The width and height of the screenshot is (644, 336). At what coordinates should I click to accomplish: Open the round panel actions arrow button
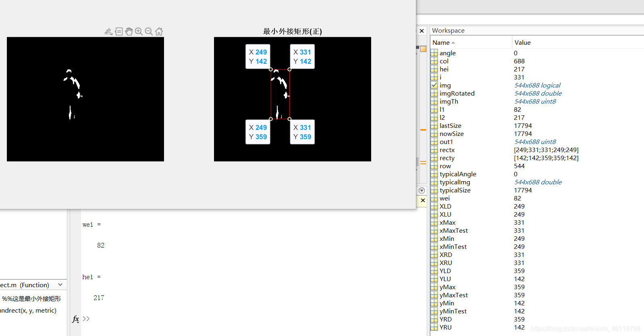point(422,190)
